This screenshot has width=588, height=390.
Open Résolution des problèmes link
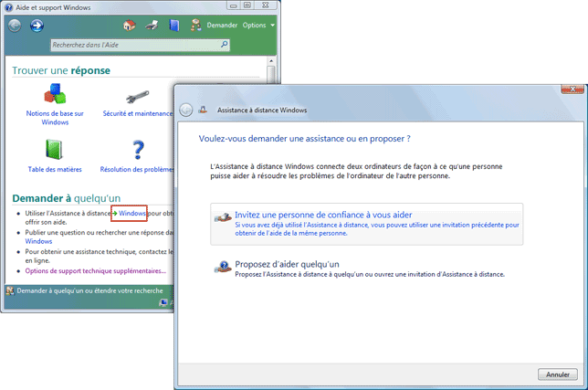137,169
